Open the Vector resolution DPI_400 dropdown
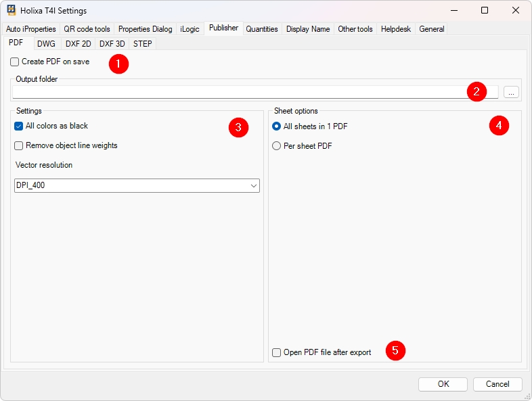The height and width of the screenshot is (401, 532). coord(137,185)
